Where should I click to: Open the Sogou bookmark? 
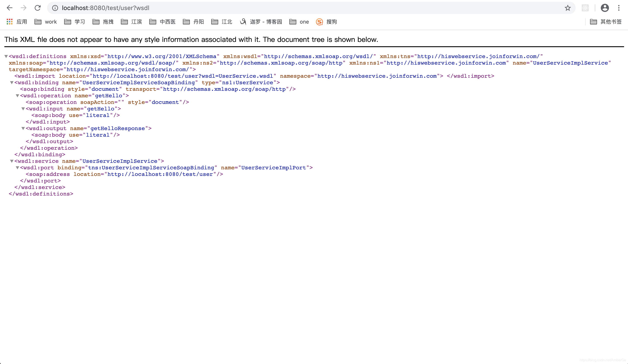tap(326, 22)
